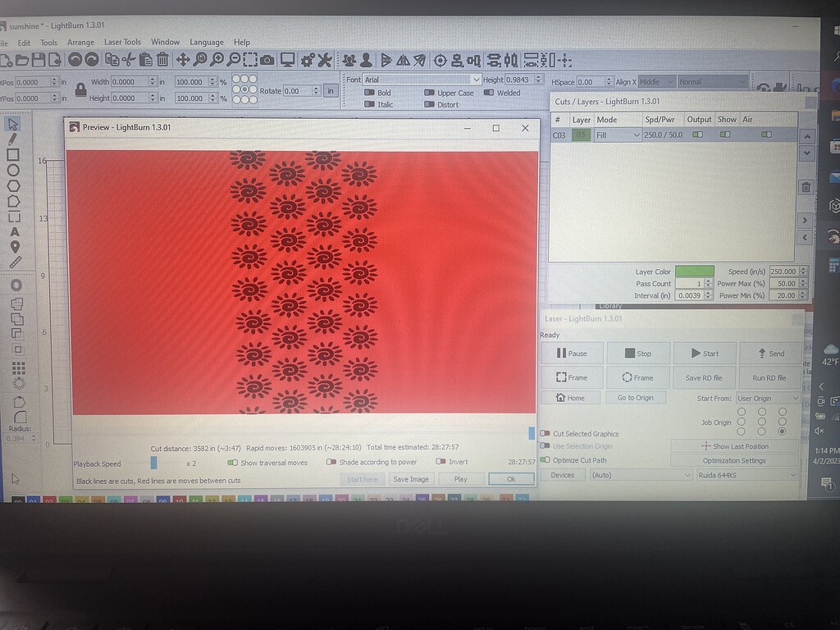
Task: Toggle Show switch for layer C03
Action: click(725, 135)
